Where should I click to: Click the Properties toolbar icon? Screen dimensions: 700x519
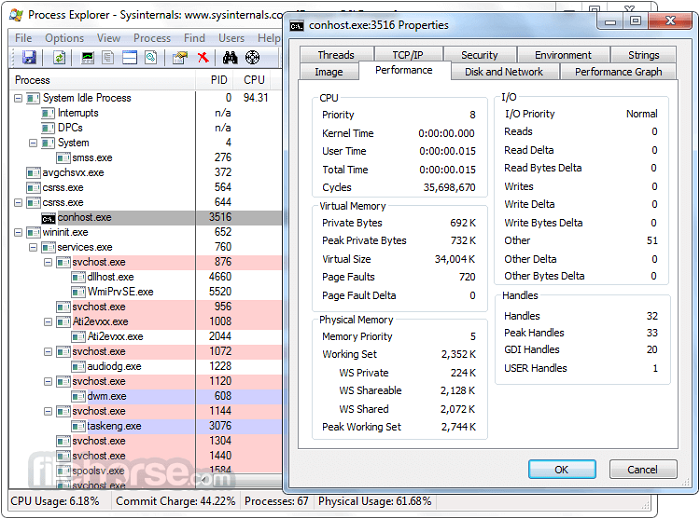tap(180, 58)
